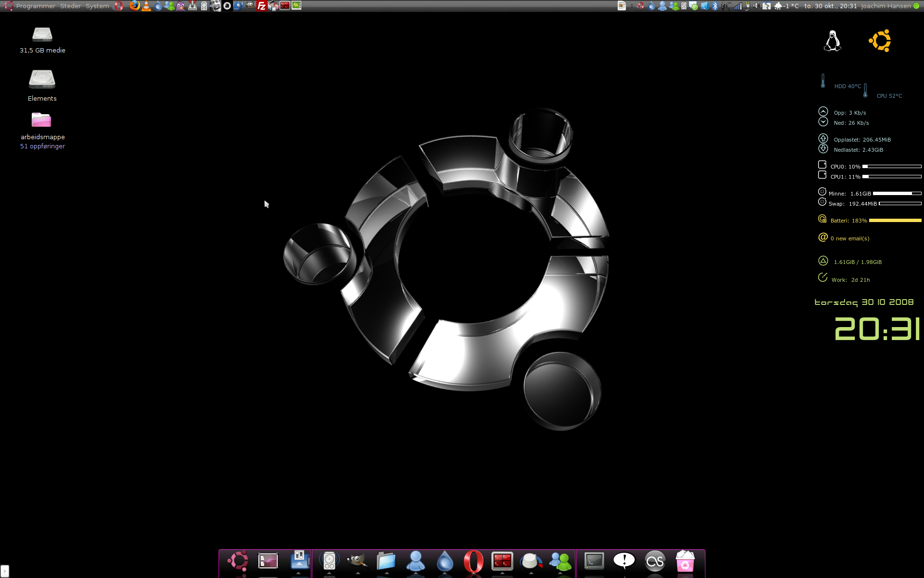
Task: Open Last.fm icon in the dock
Action: [655, 561]
